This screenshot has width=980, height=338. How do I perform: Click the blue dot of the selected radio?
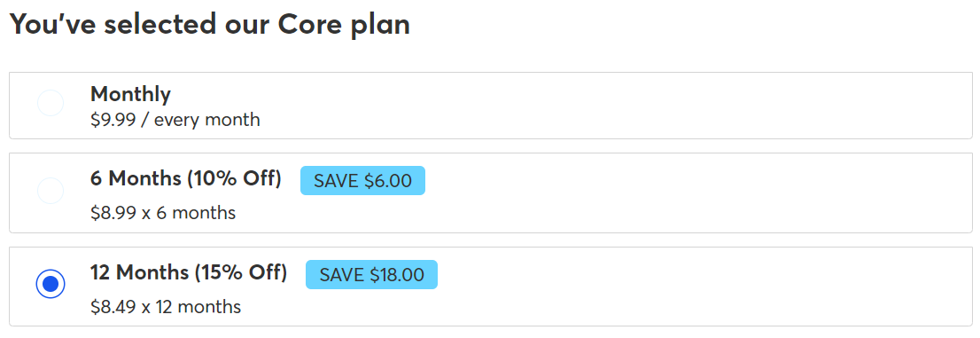tap(51, 284)
